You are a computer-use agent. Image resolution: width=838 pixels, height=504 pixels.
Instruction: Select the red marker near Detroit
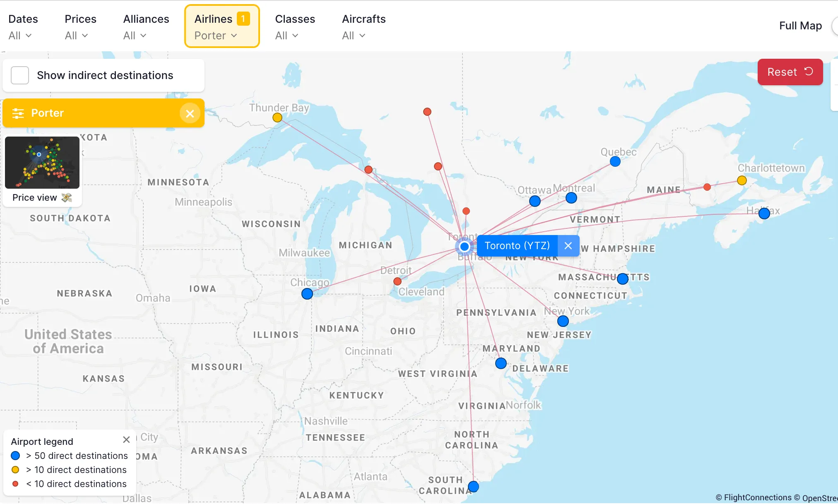coord(397,281)
